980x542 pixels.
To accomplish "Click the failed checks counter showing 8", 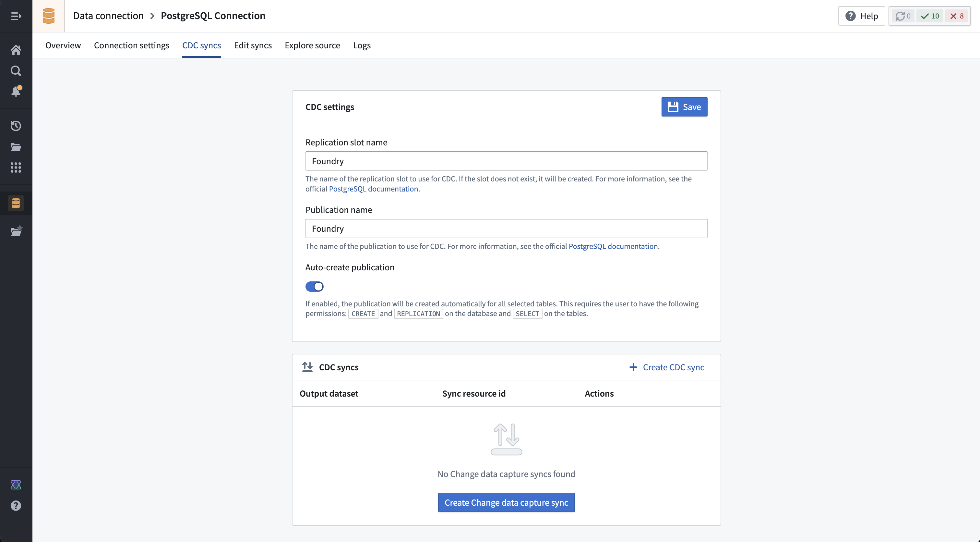I will coord(957,16).
